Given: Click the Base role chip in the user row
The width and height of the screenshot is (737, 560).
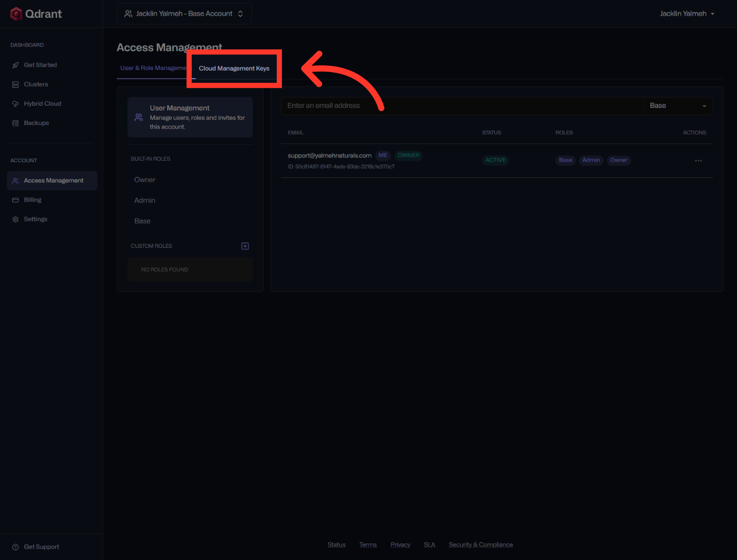Looking at the screenshot, I should coord(565,160).
